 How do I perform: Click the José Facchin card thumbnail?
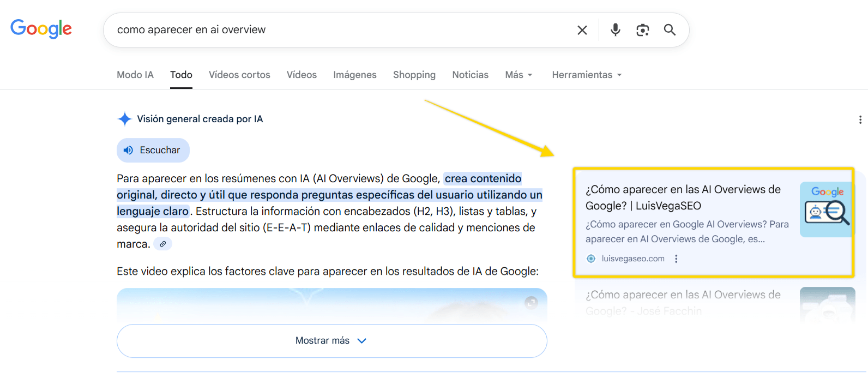(827, 305)
